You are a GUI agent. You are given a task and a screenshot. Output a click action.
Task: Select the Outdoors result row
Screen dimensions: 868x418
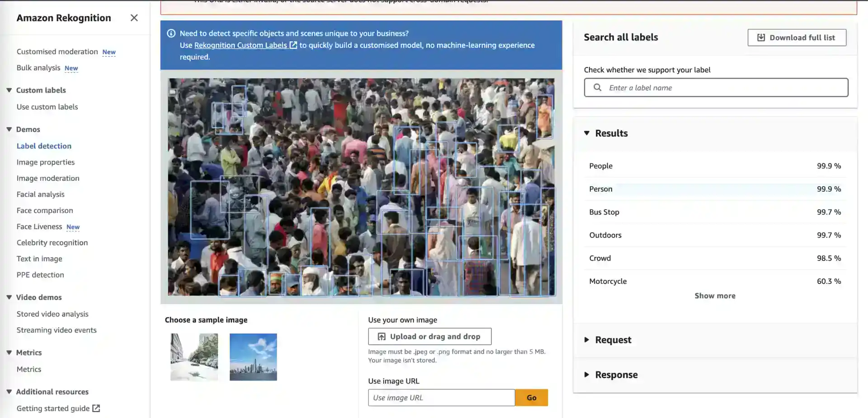tap(715, 235)
